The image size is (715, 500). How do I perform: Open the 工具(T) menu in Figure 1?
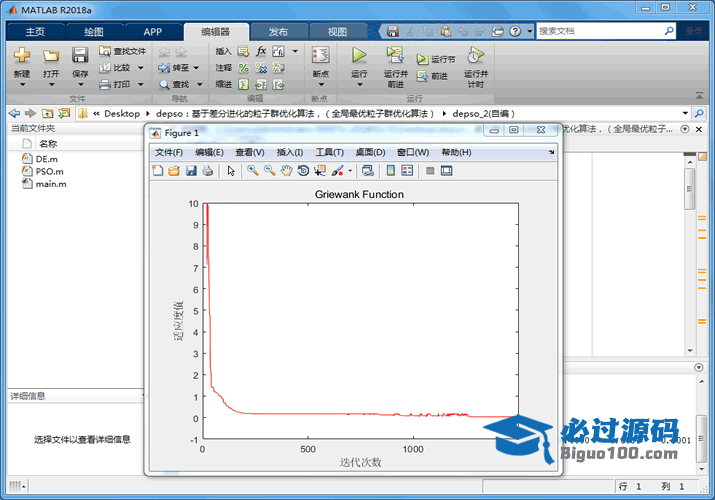click(x=330, y=152)
